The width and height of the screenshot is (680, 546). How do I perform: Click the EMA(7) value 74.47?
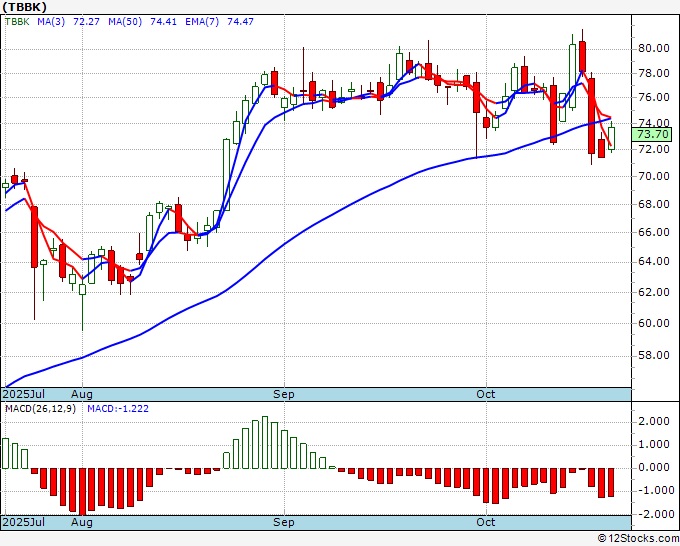[x=240, y=22]
